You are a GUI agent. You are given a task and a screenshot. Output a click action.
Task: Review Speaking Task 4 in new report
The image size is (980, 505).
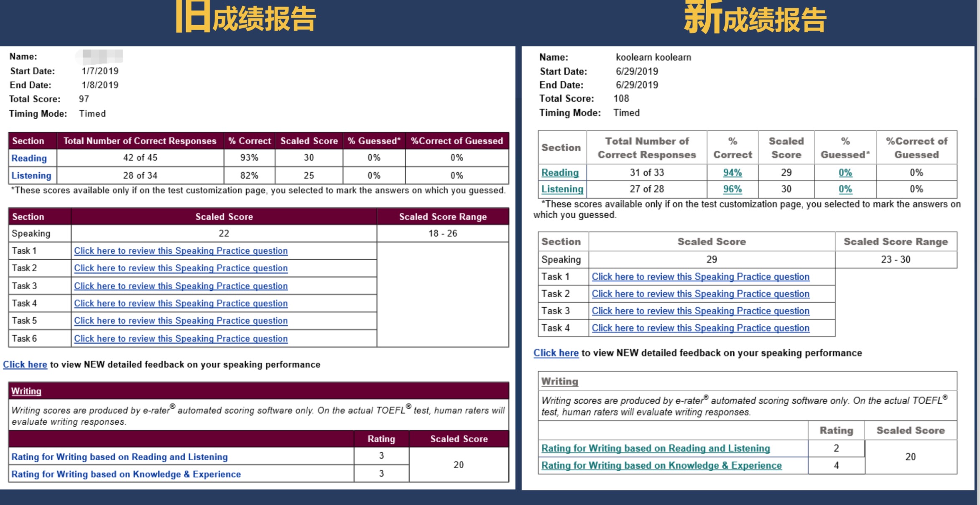(x=700, y=328)
